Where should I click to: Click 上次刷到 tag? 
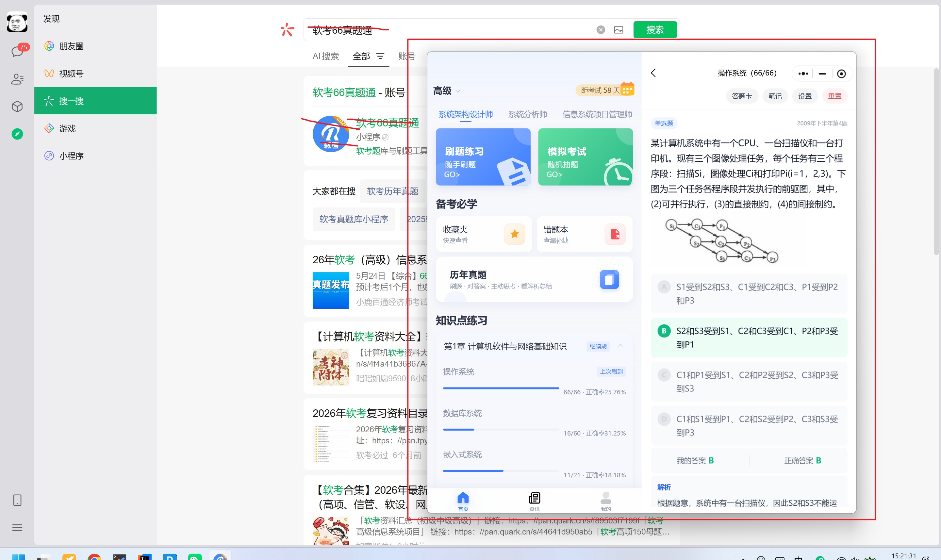(x=611, y=371)
